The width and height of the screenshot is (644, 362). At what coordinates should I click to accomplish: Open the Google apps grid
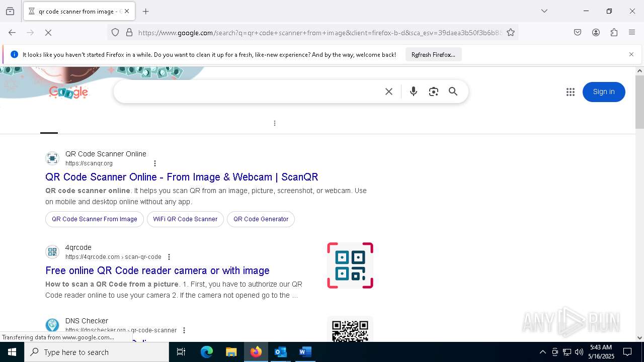[570, 92]
